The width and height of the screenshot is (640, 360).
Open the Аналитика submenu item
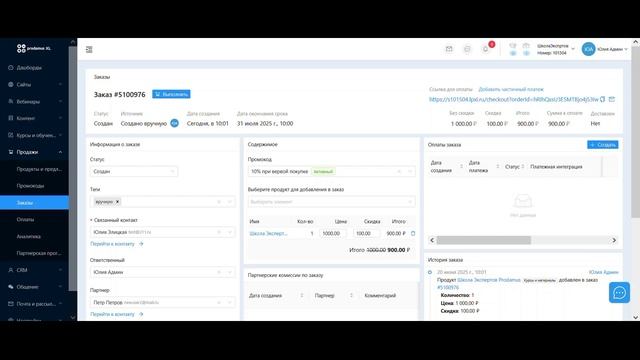[x=29, y=236]
